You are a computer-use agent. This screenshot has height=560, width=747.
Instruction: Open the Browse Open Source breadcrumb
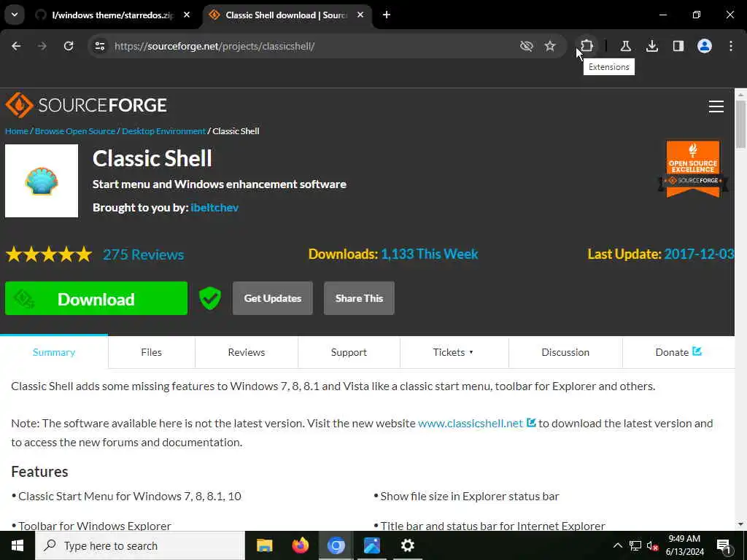[75, 131]
